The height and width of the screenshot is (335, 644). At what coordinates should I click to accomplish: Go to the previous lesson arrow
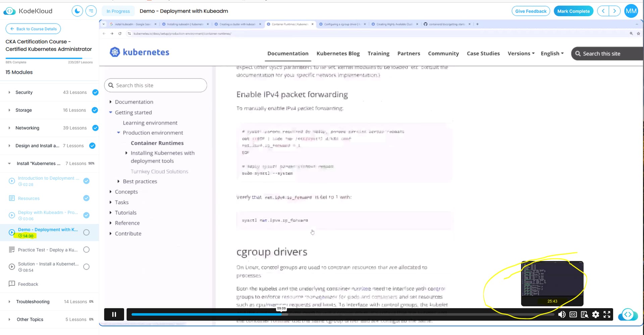pos(603,11)
